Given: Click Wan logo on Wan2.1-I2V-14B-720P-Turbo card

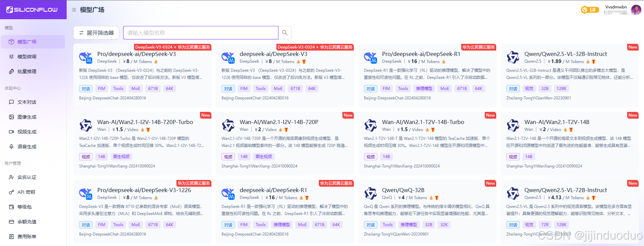Looking at the screenshot, I should (x=86, y=126).
